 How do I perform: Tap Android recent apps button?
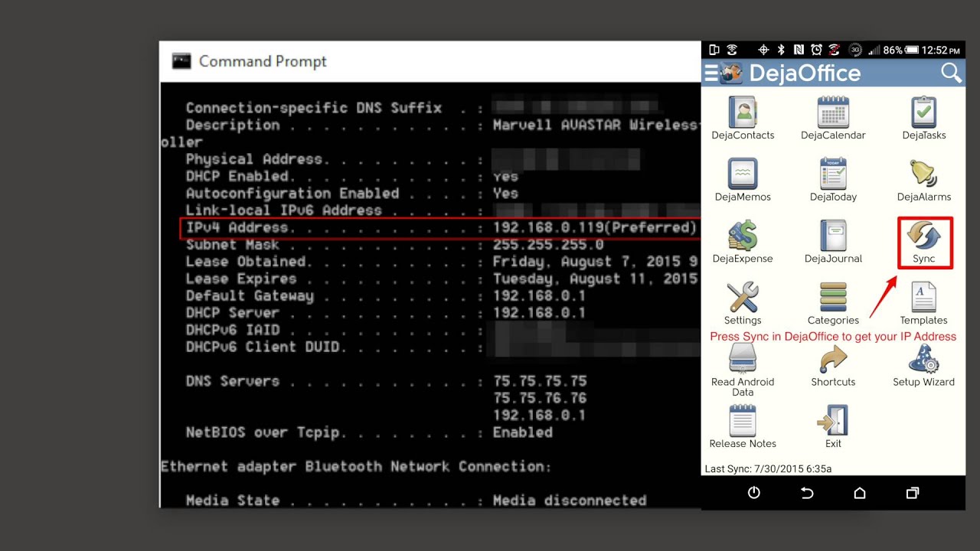click(913, 493)
